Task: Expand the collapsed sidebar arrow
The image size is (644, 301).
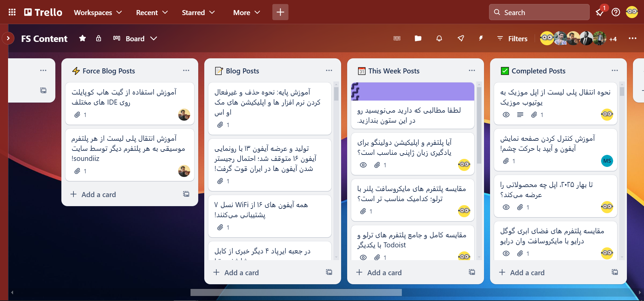Action: [x=8, y=38]
